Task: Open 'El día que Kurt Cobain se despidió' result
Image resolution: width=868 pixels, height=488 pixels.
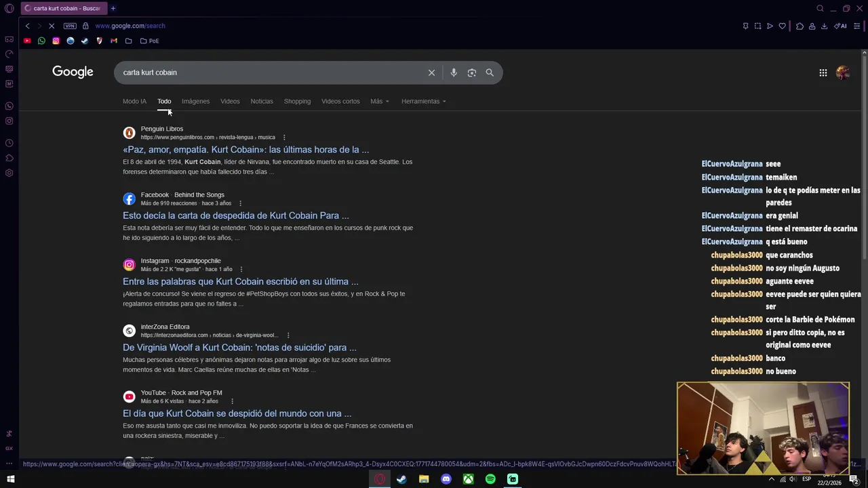Action: tap(237, 413)
